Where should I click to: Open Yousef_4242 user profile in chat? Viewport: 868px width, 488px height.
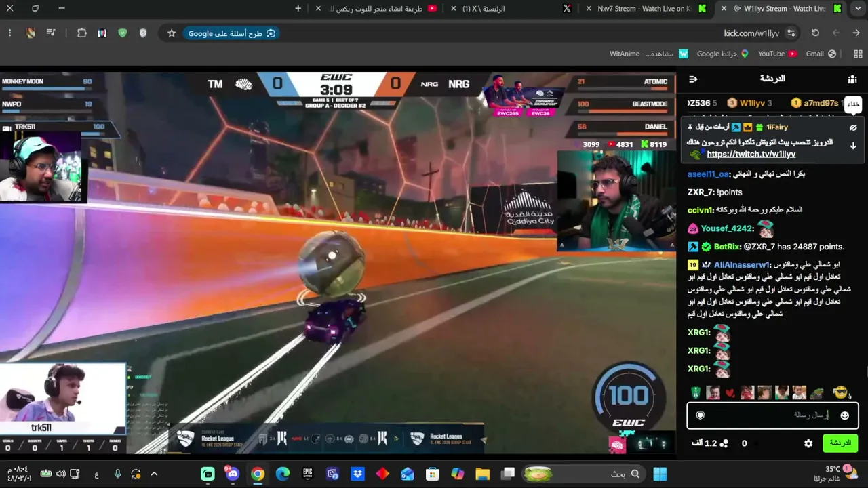727,228
